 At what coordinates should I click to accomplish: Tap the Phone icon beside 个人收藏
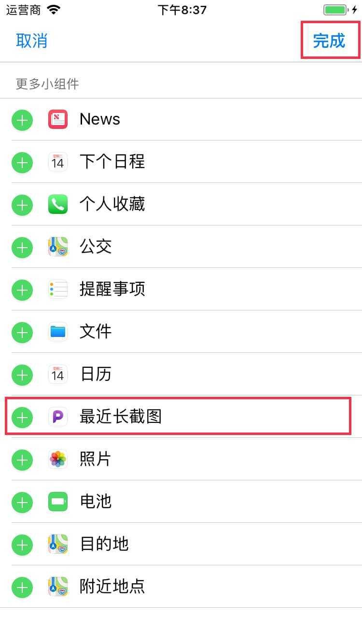[58, 205]
